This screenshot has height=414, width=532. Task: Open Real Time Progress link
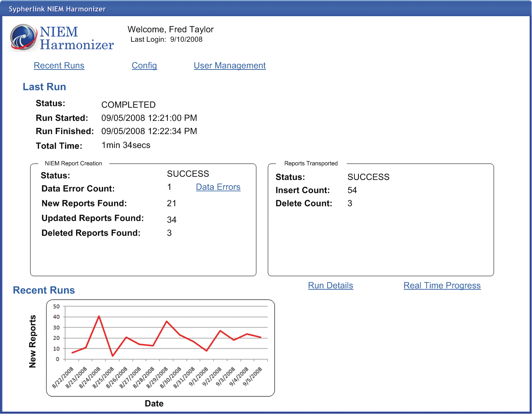pos(442,285)
